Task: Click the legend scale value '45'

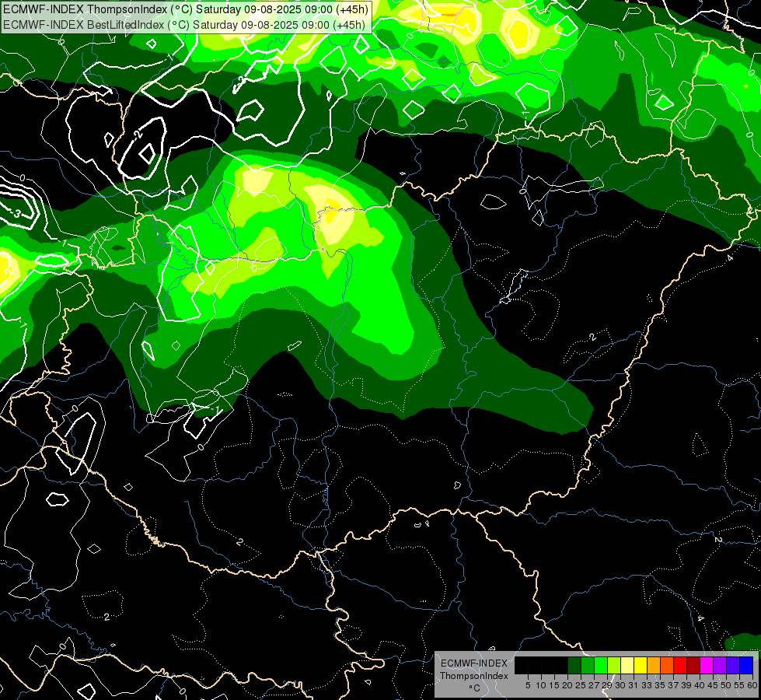Action: (714, 685)
